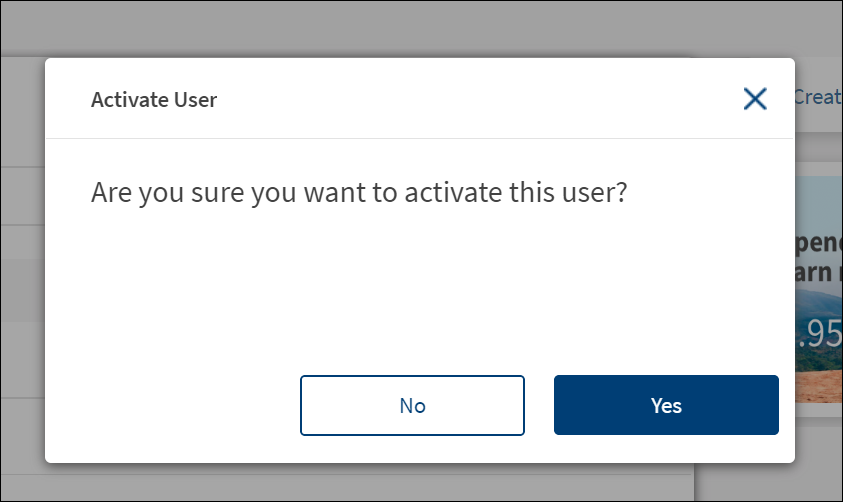The width and height of the screenshot is (843, 502).
Task: Click the dimmed overlay above the dialog
Action: [x=400, y=28]
